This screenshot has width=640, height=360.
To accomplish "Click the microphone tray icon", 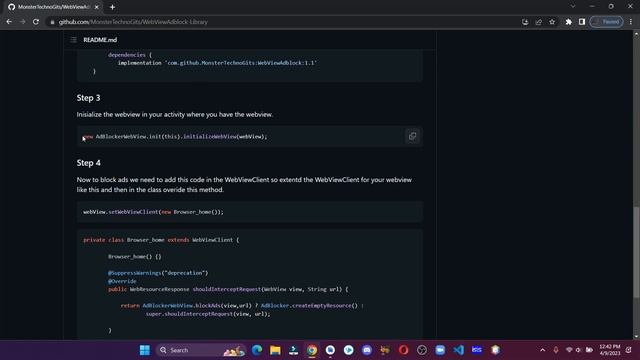I will coord(556,350).
